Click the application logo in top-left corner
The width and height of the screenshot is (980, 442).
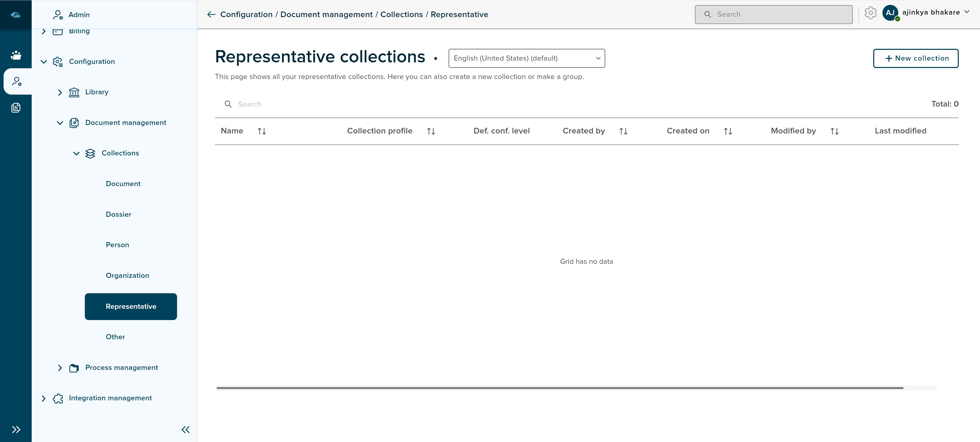pos(16,15)
